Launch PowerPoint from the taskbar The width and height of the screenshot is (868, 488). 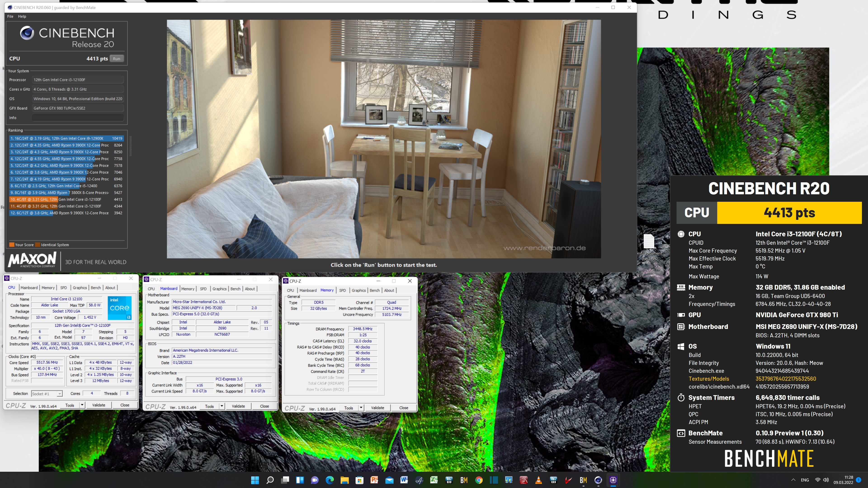click(x=374, y=480)
